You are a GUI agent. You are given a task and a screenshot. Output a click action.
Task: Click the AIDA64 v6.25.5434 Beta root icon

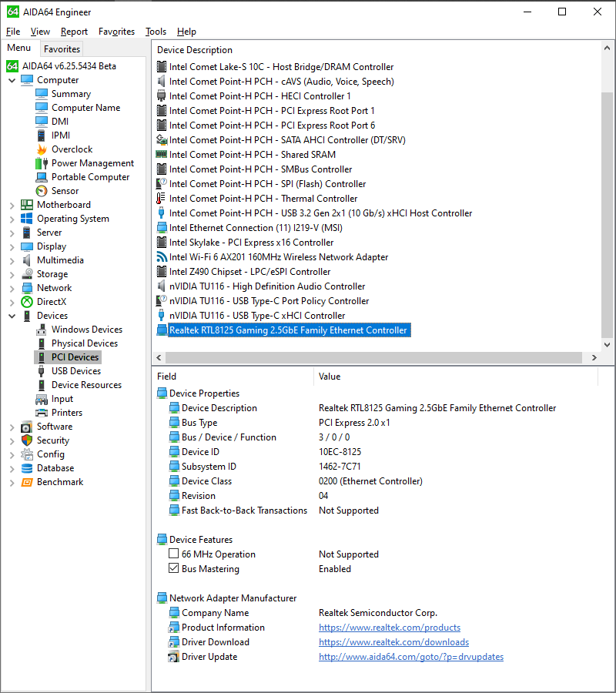point(12,66)
